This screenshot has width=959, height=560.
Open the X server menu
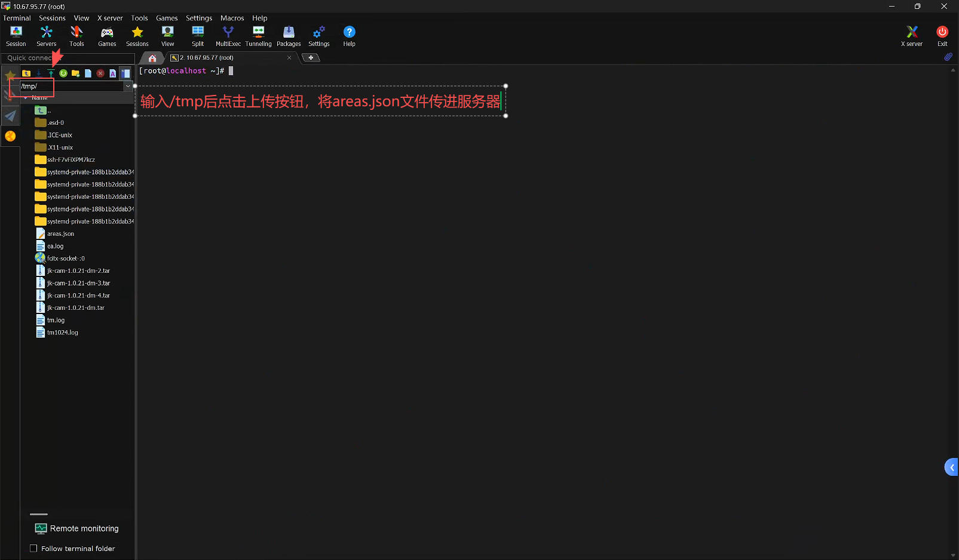[x=110, y=18]
